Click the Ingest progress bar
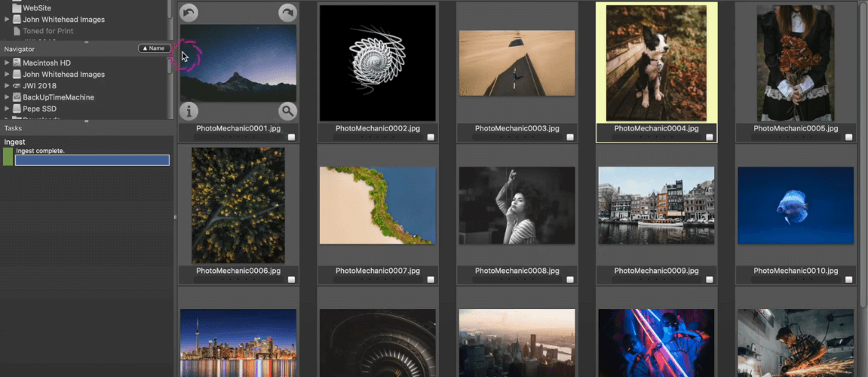This screenshot has height=377, width=868. pos(92,160)
